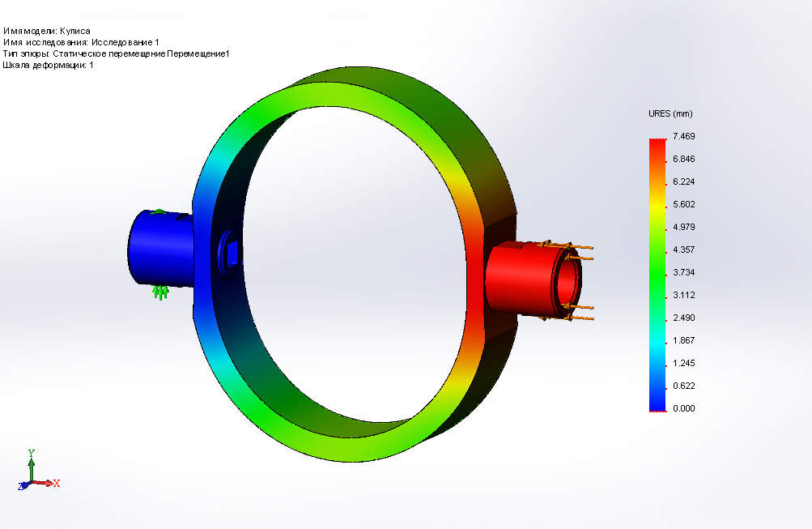Click the blue bottom end of the color legend
Image resolution: width=812 pixels, height=529 pixels.
pyautogui.click(x=657, y=406)
